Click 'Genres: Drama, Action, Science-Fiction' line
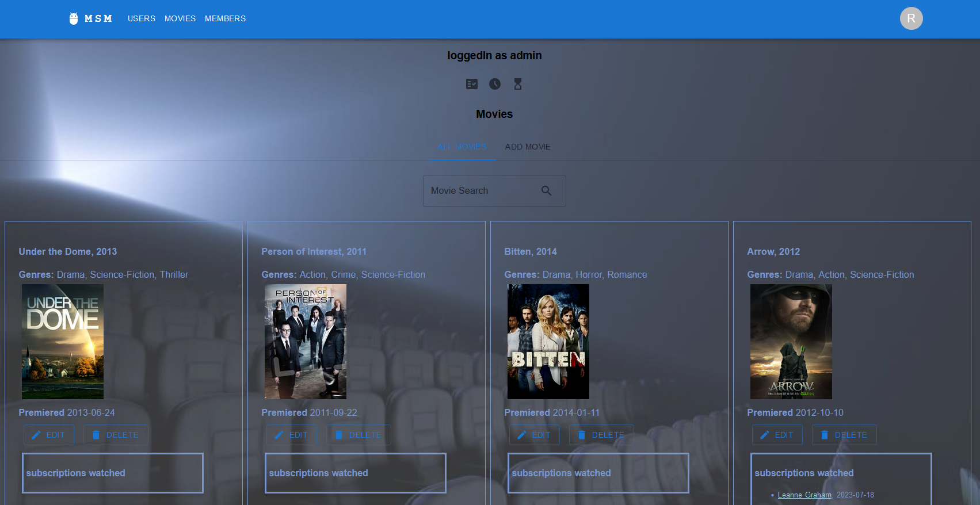Image resolution: width=980 pixels, height=505 pixels. [x=830, y=274]
